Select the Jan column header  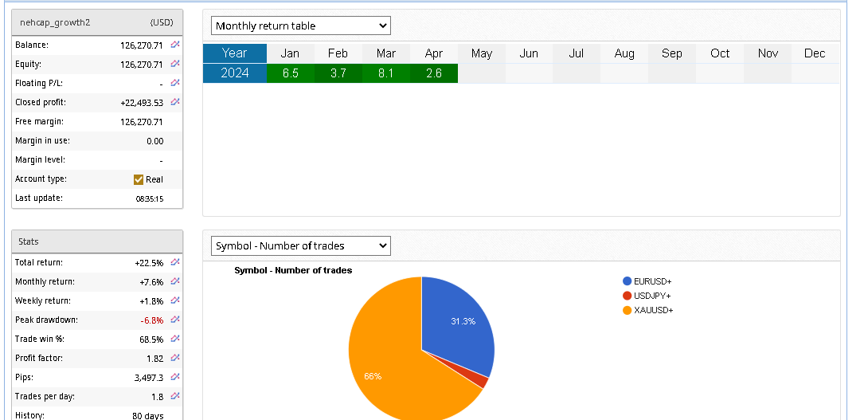click(x=290, y=53)
